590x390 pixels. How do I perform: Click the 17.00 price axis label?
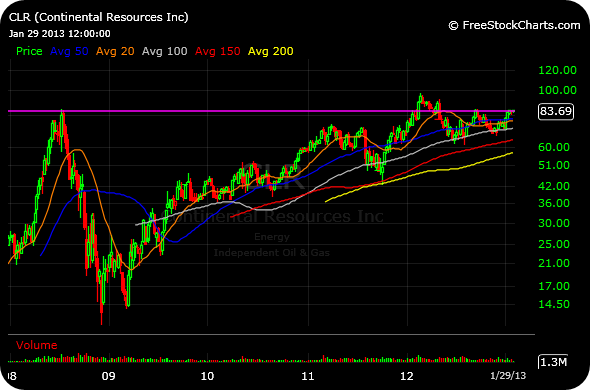pos(554,286)
